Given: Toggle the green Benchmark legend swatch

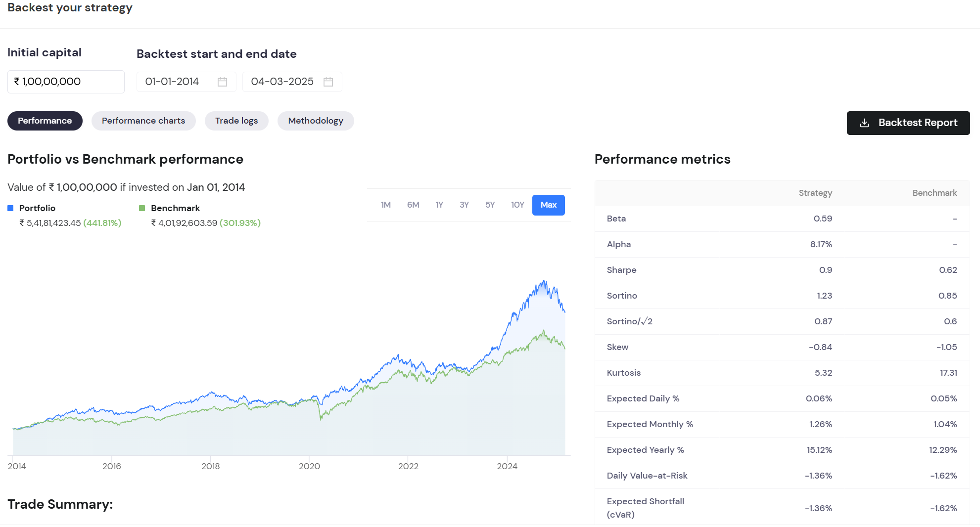Looking at the screenshot, I should point(142,208).
